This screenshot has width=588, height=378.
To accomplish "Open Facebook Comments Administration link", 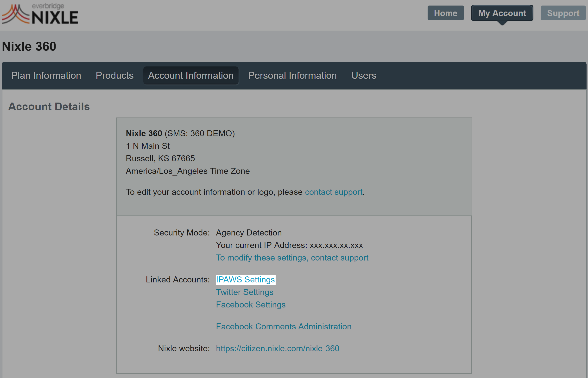I will pyautogui.click(x=284, y=326).
